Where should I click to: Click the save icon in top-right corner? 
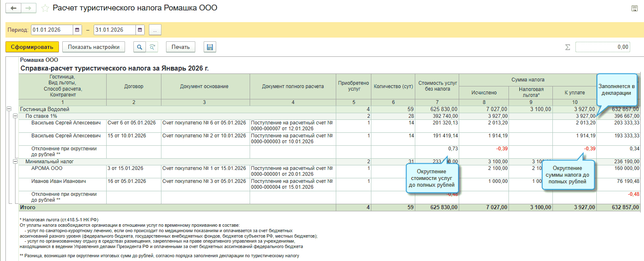coord(634,8)
